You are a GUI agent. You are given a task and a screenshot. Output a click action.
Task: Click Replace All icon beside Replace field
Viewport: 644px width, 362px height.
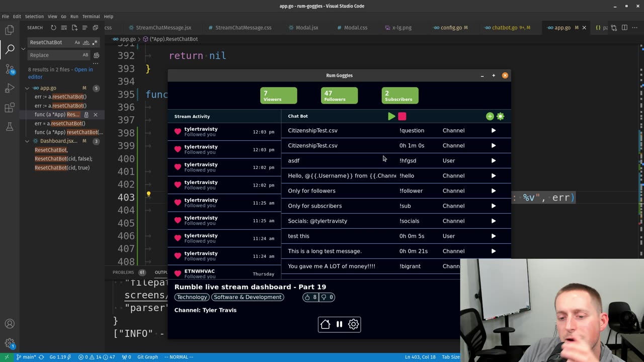point(96,55)
